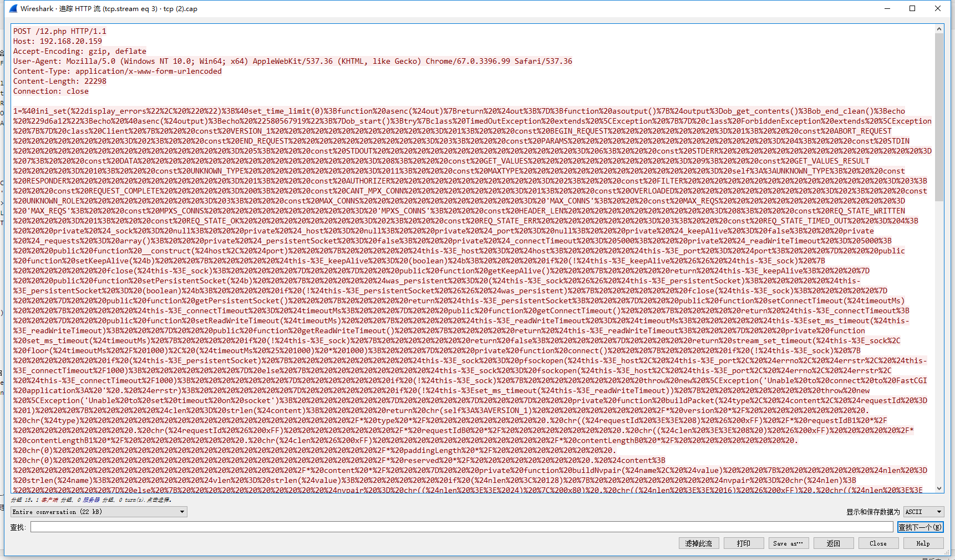This screenshot has height=560, width=955.
Task: Click the packet count status text line
Action: (x=92, y=500)
